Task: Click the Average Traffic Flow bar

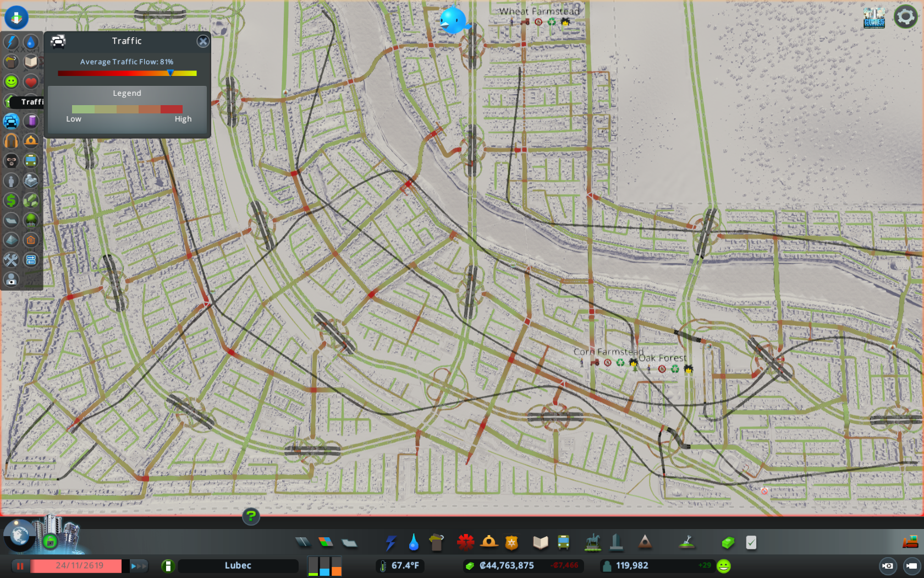Action: (x=127, y=73)
